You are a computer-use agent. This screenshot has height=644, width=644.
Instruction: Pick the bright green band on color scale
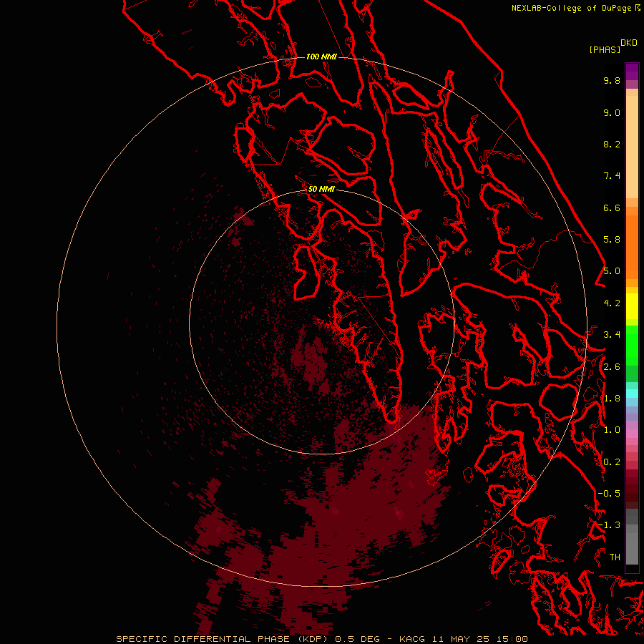coord(632,346)
